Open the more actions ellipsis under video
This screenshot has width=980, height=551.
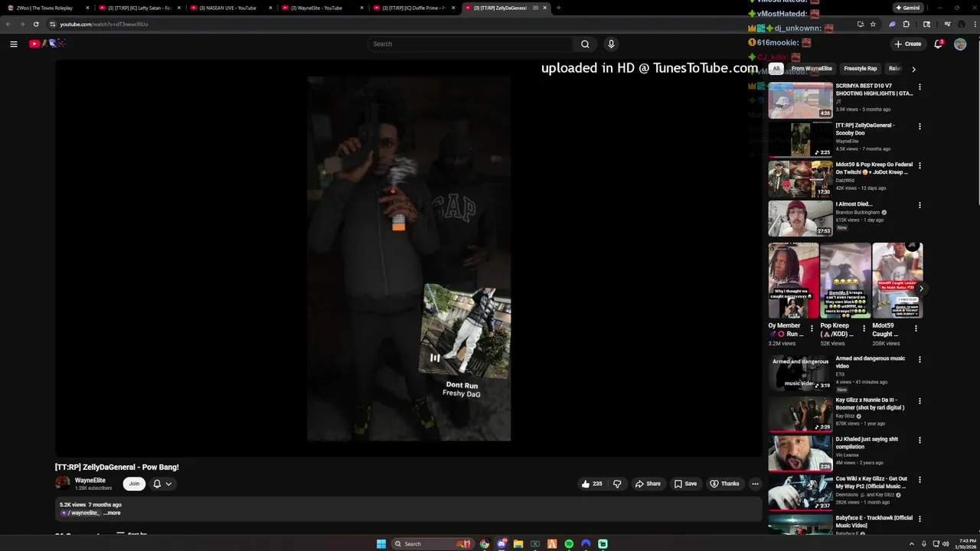click(x=755, y=484)
